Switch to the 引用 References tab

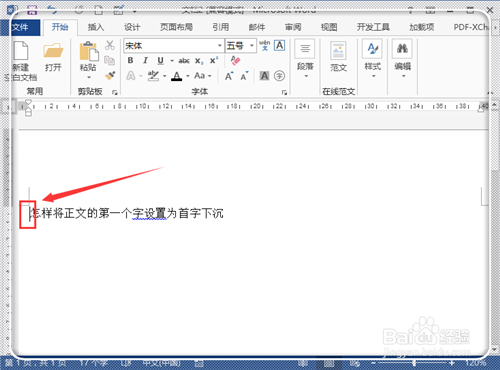click(221, 27)
